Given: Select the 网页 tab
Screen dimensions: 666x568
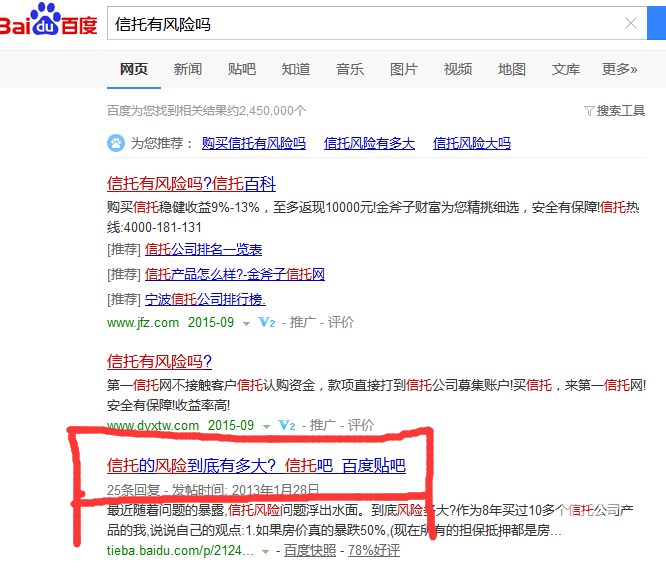Looking at the screenshot, I should pos(134,69).
